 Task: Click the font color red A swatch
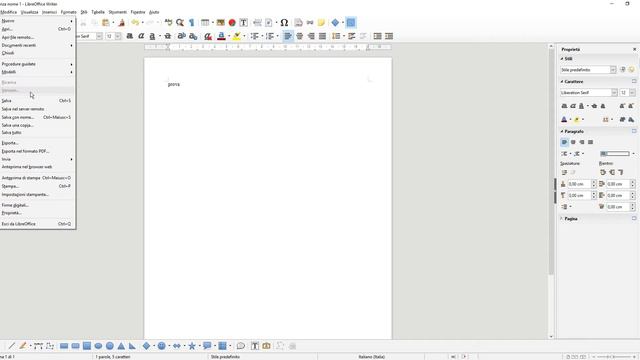(221, 36)
